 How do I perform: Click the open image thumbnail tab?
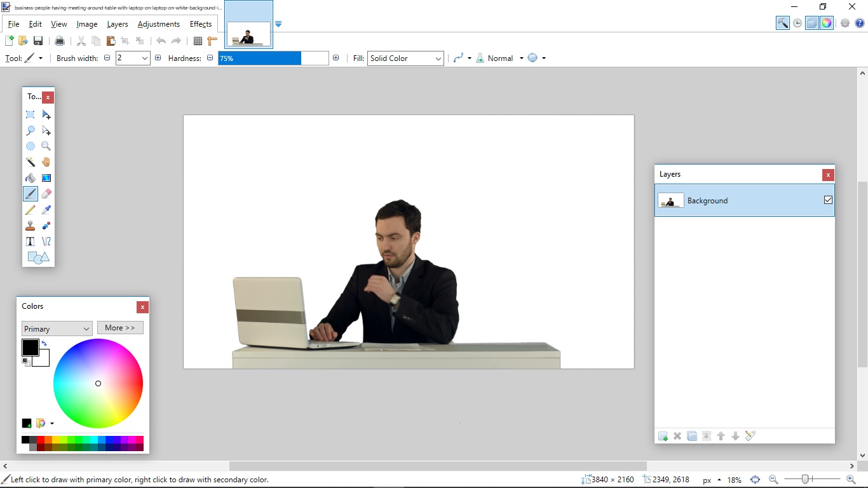248,24
